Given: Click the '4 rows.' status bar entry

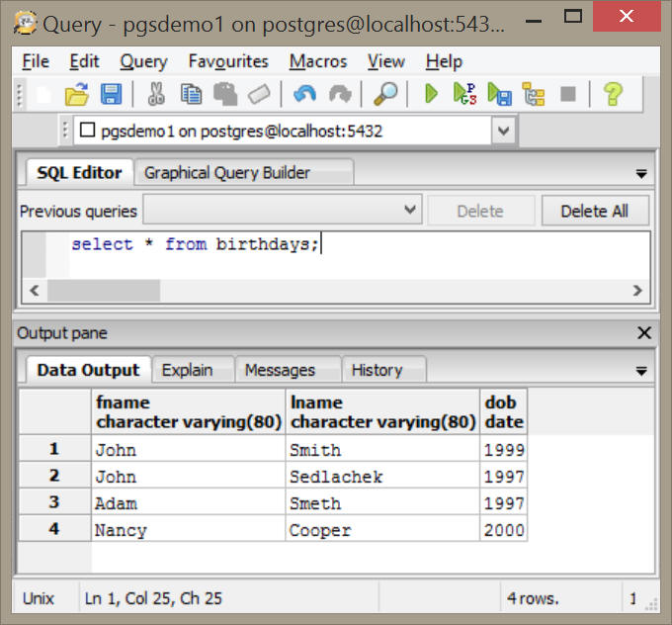Looking at the screenshot, I should pos(533,598).
